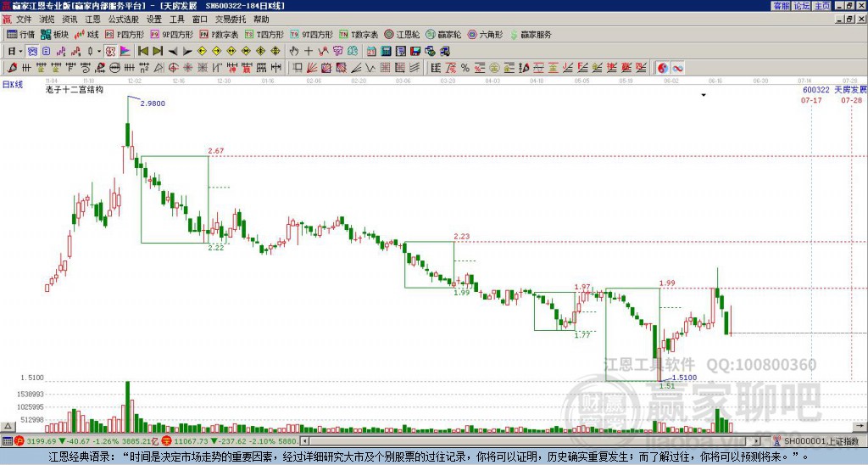Click the 客服 customer service button
The width and height of the screenshot is (868, 465).
pos(781,6)
